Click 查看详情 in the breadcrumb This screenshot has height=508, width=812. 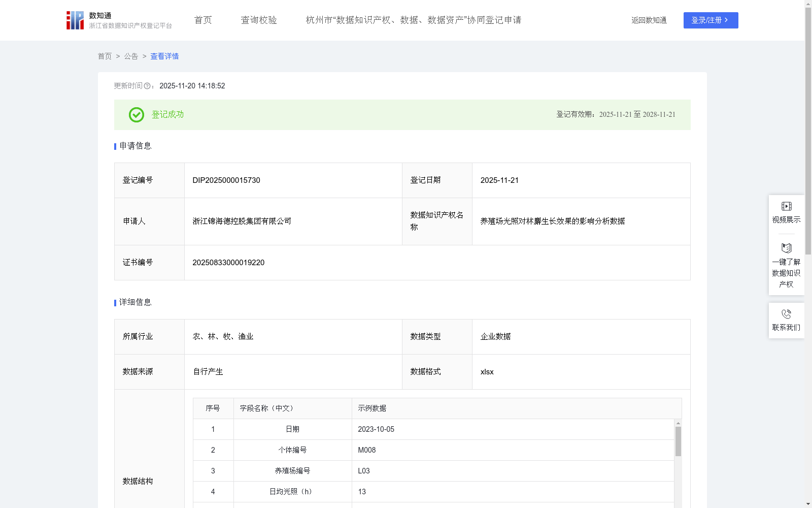pyautogui.click(x=164, y=56)
